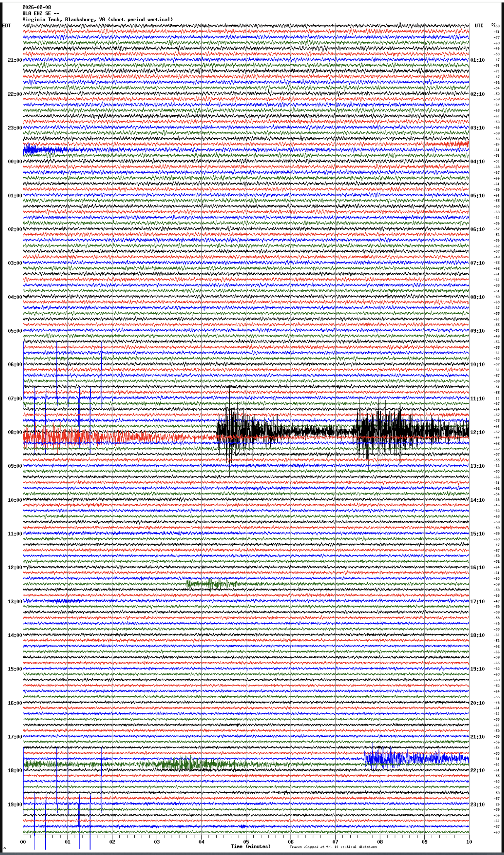Click the 12:10 UTC time label
The height and width of the screenshot is (855, 504).
(477, 432)
